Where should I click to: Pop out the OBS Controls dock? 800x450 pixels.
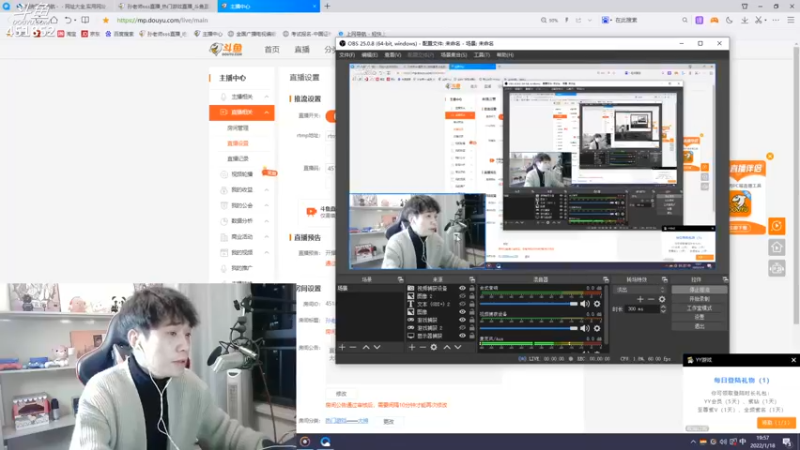pos(725,280)
